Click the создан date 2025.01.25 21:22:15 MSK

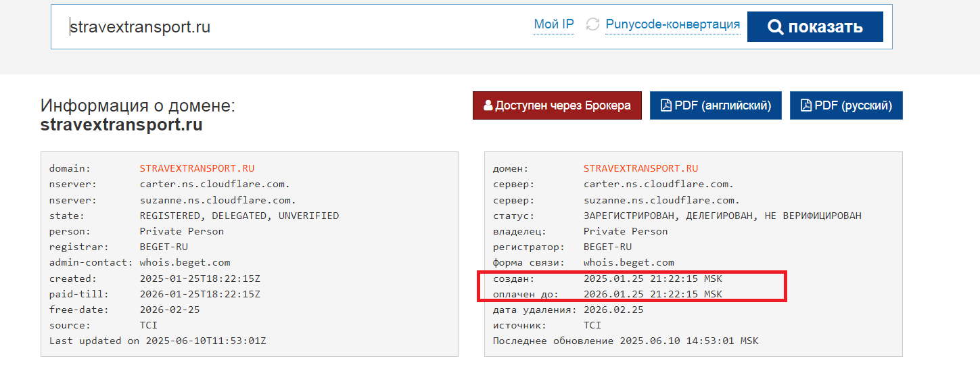(653, 278)
